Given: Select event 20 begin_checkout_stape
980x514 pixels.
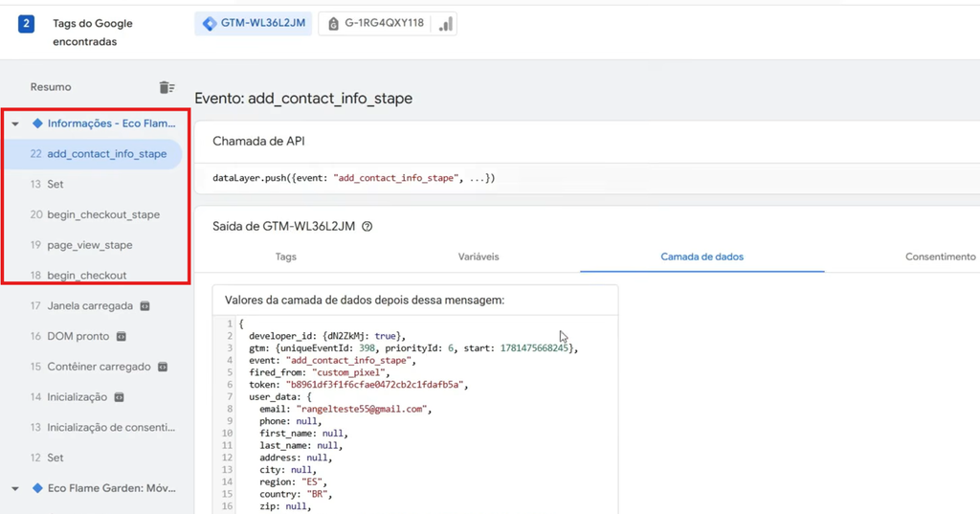Looking at the screenshot, I should tap(94, 214).
